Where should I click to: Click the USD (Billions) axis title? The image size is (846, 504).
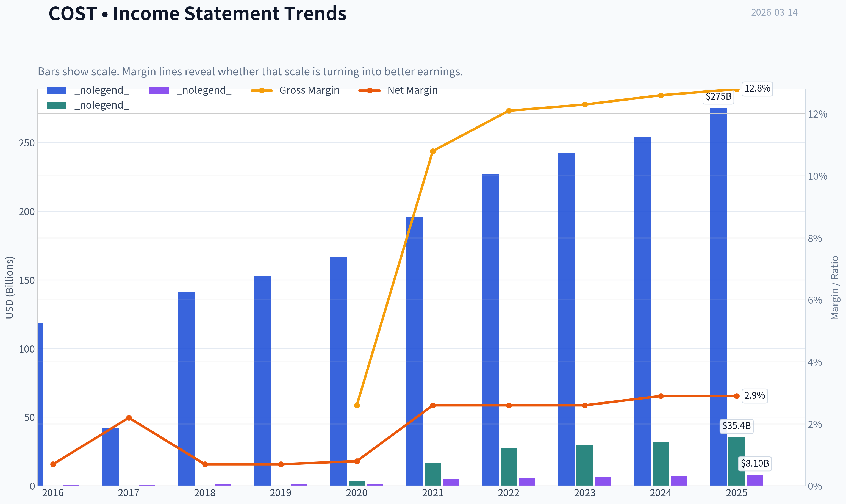[10, 288]
